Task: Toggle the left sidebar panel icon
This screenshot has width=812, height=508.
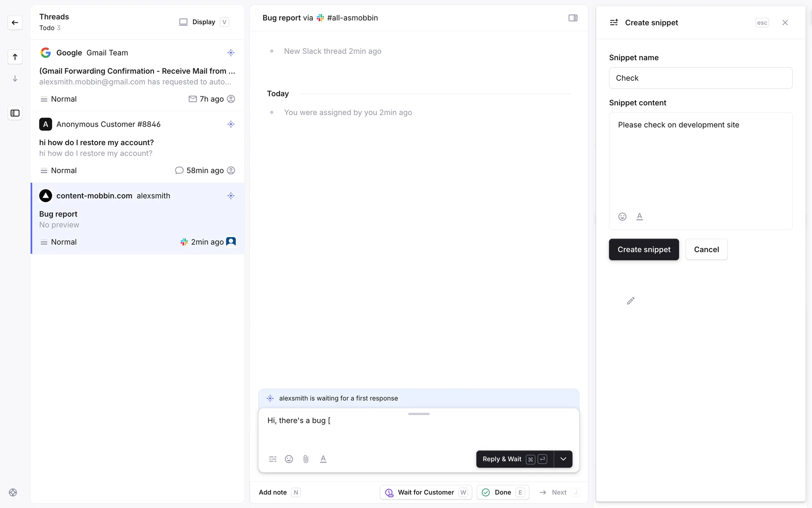Action: tap(15, 113)
